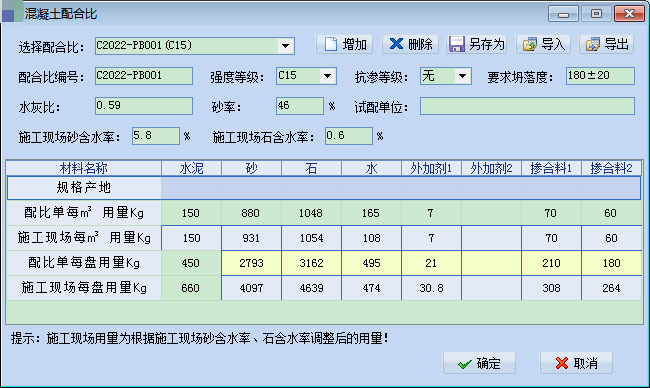Click the green checkmark icon on 确定
This screenshot has width=650, height=388.
click(x=465, y=364)
